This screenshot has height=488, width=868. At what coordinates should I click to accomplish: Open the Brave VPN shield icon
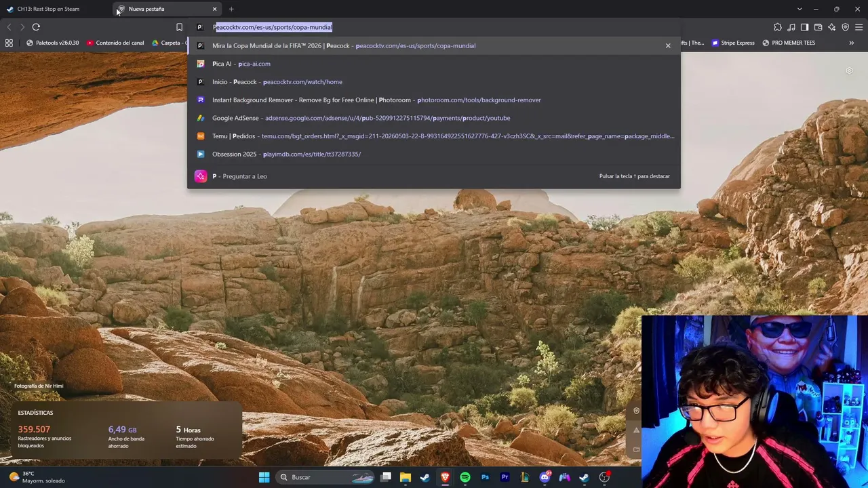tap(846, 27)
